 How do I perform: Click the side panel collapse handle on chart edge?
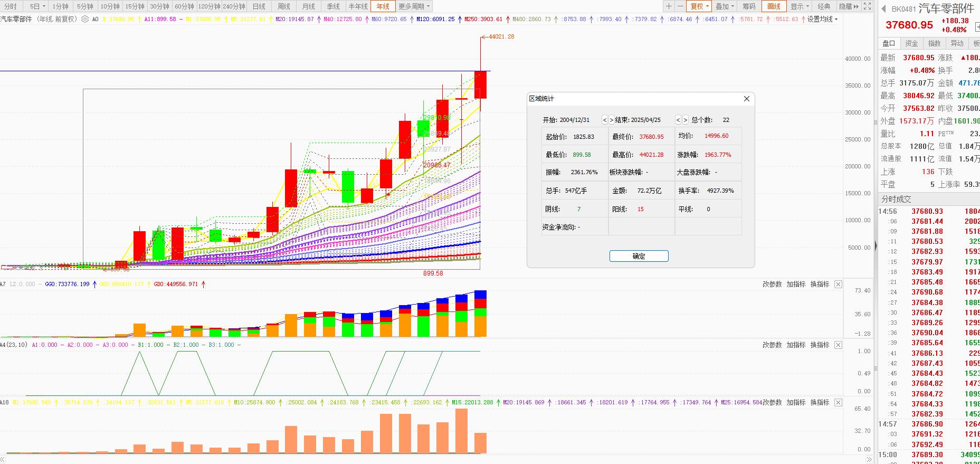(x=876, y=245)
